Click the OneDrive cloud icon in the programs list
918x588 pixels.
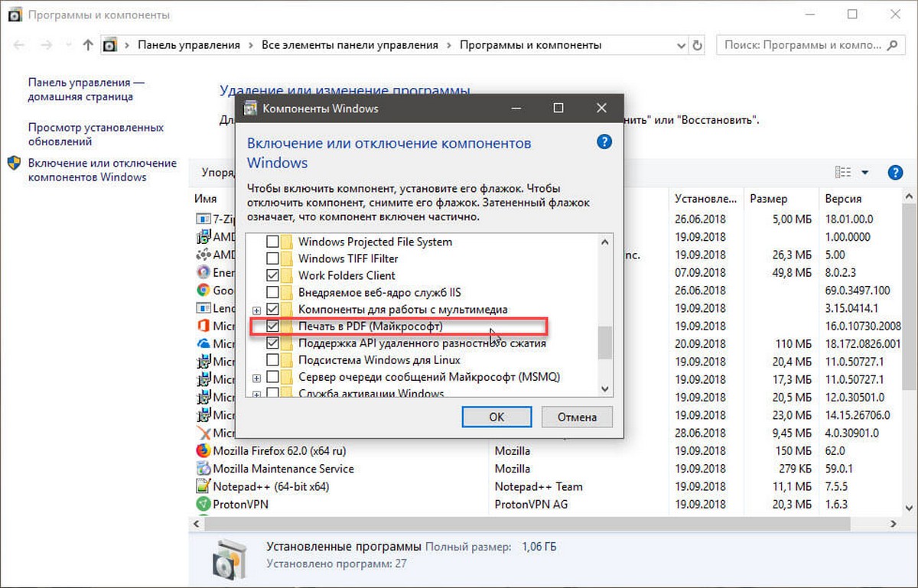203,343
